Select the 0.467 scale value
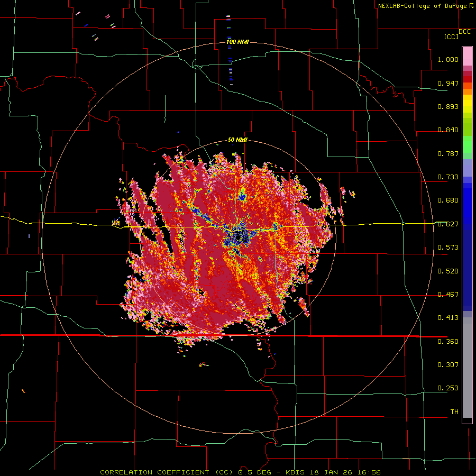Screen dimensions: 476x476 pos(448,295)
